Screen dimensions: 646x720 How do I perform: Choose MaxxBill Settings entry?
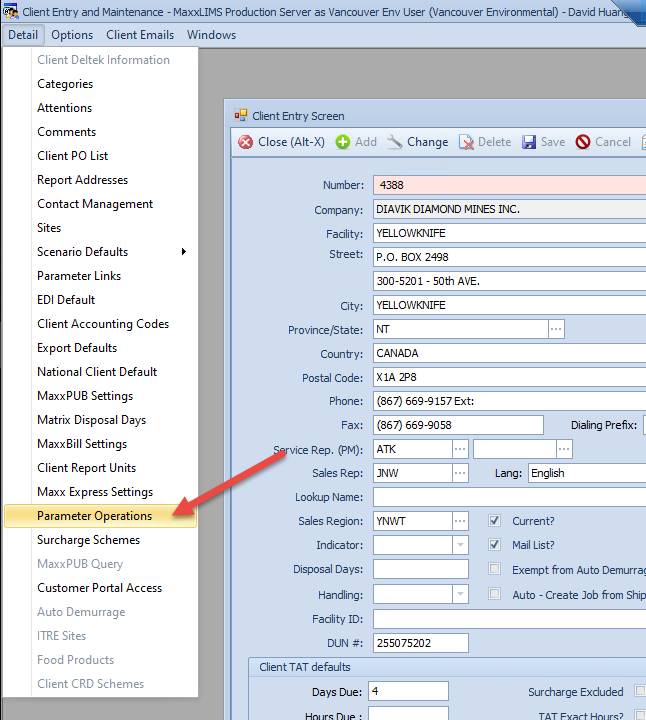(101, 444)
